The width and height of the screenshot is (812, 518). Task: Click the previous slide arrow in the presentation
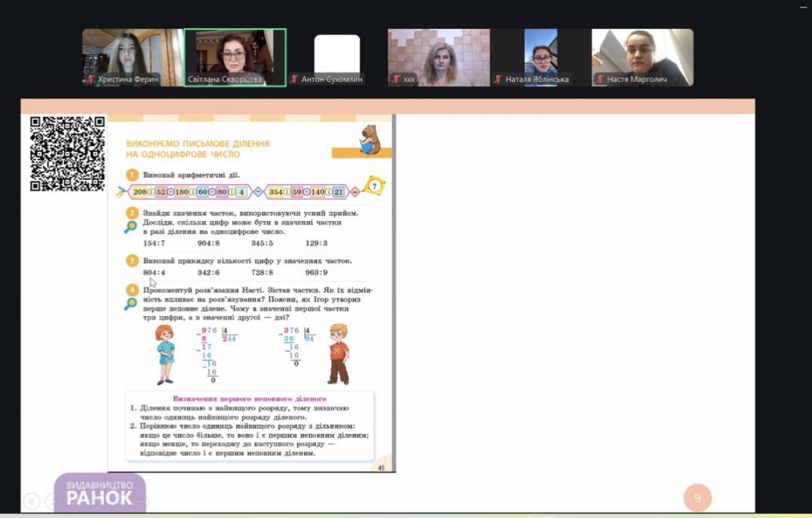pyautogui.click(x=32, y=501)
